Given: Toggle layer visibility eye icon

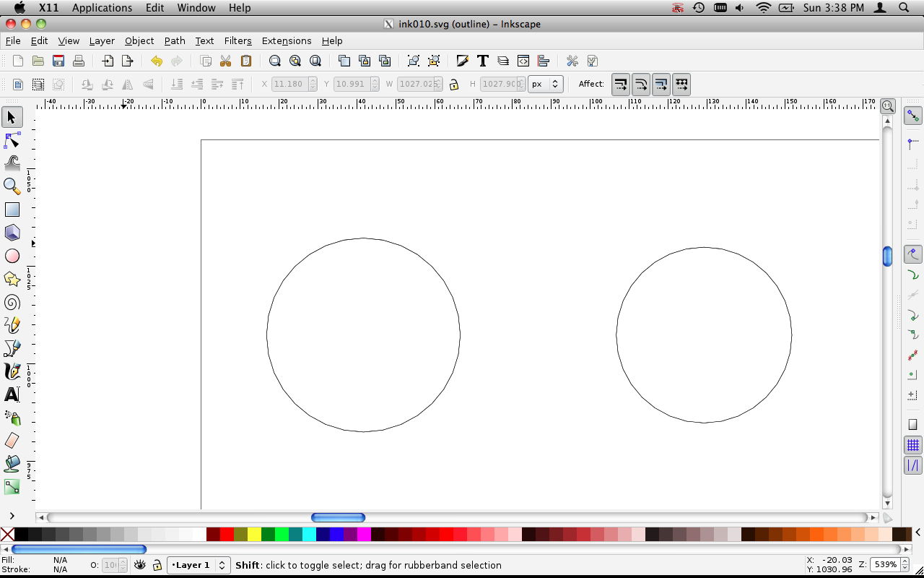Looking at the screenshot, I should coord(140,565).
